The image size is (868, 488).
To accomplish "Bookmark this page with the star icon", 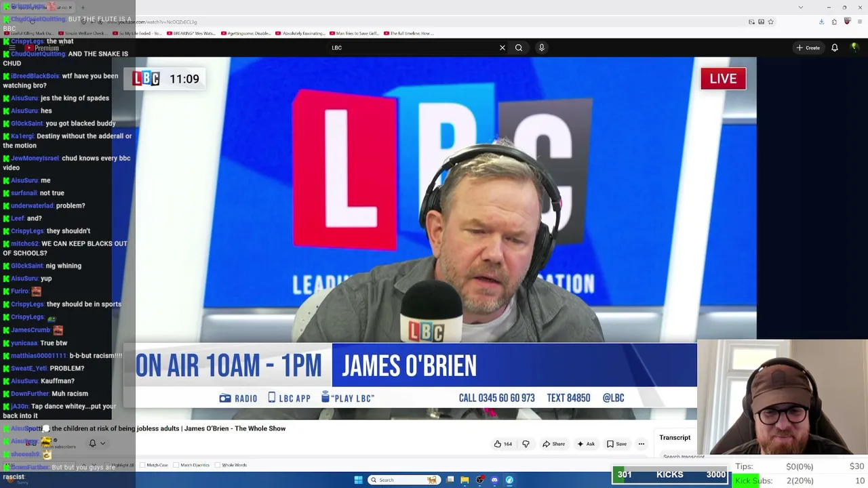I will 770,22.
